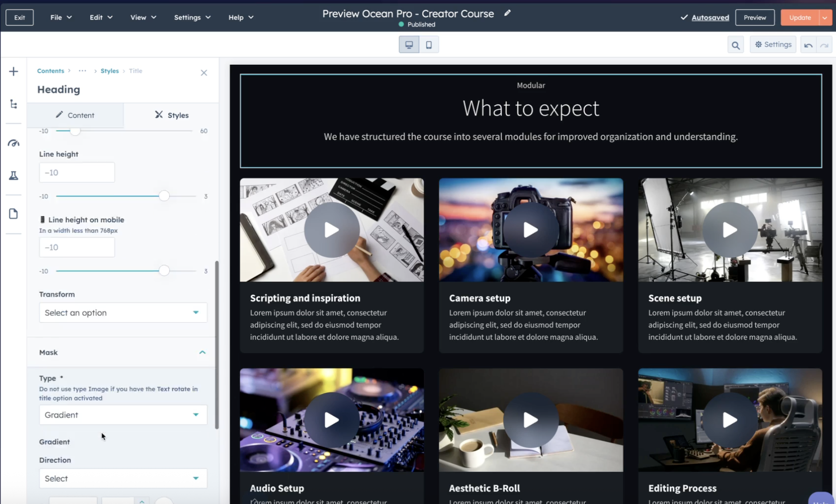Switch to desktop preview mode

tap(409, 45)
